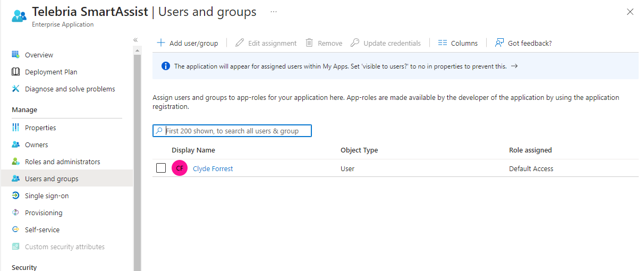Click the info banner message text
The image size is (644, 271).
click(x=340, y=66)
